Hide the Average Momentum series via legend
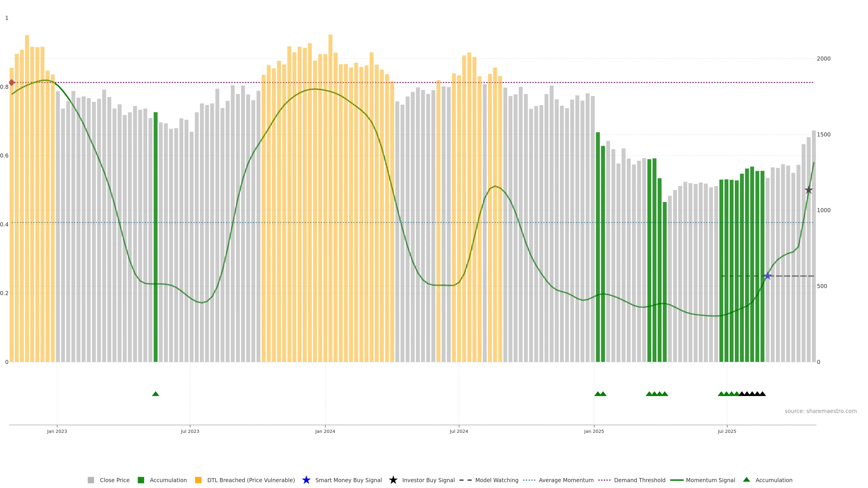Viewport: 868px width, 488px height. pyautogui.click(x=566, y=480)
